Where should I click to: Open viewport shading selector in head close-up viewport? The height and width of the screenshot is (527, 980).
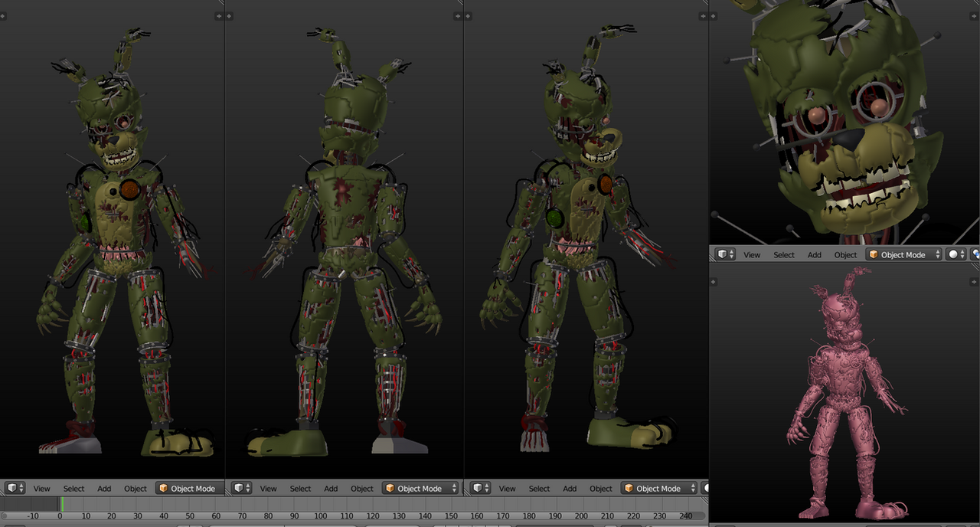955,254
